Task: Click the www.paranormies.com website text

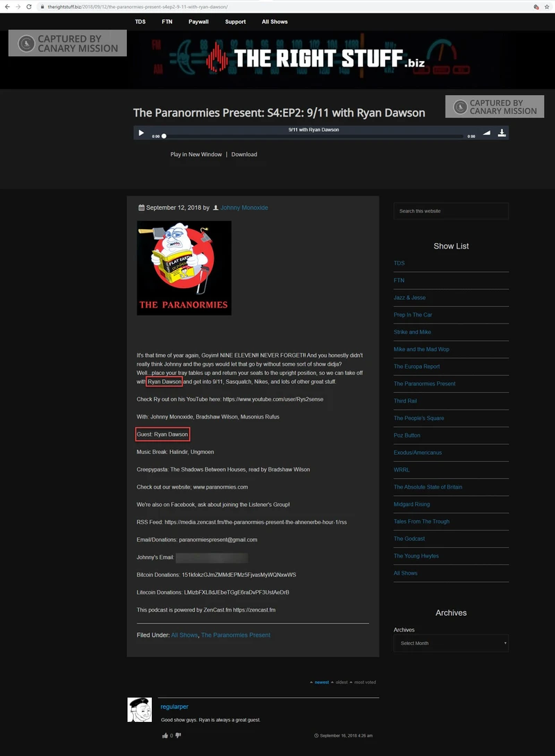Action: click(x=221, y=487)
